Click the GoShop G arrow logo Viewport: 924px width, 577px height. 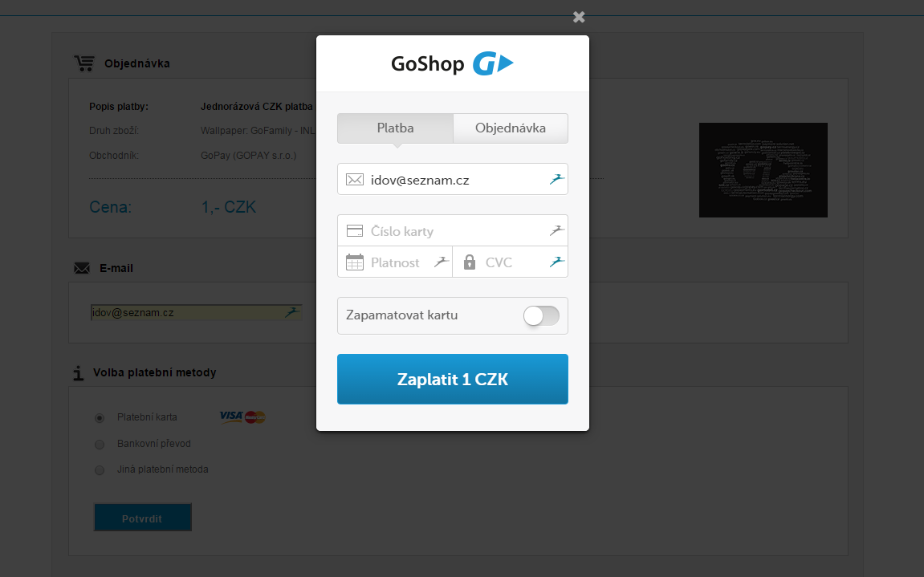(493, 63)
